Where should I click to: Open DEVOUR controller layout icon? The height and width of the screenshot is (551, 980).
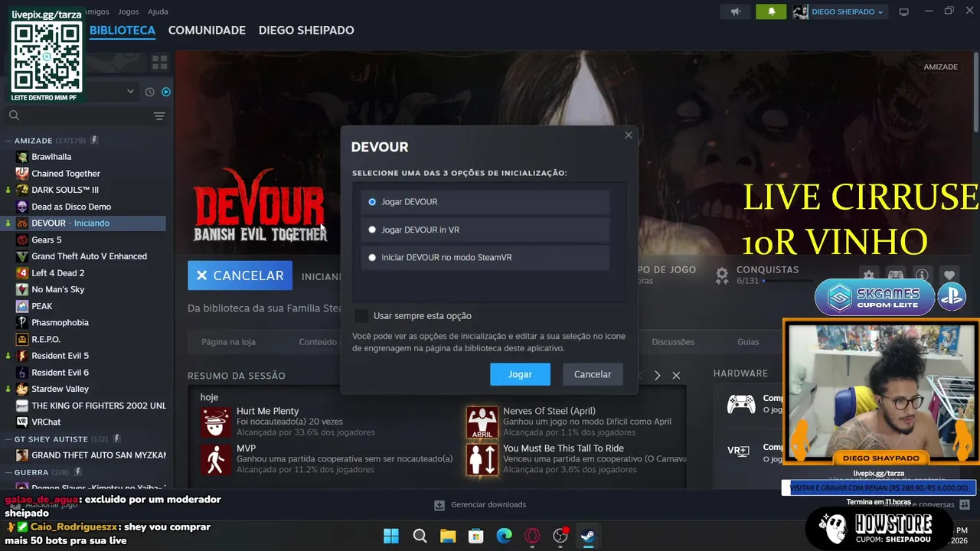[895, 275]
